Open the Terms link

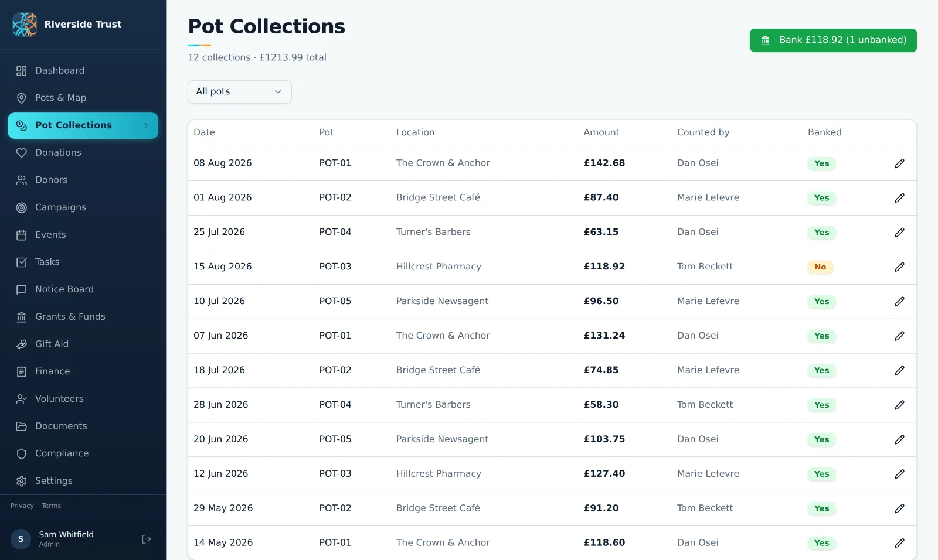[51, 506]
